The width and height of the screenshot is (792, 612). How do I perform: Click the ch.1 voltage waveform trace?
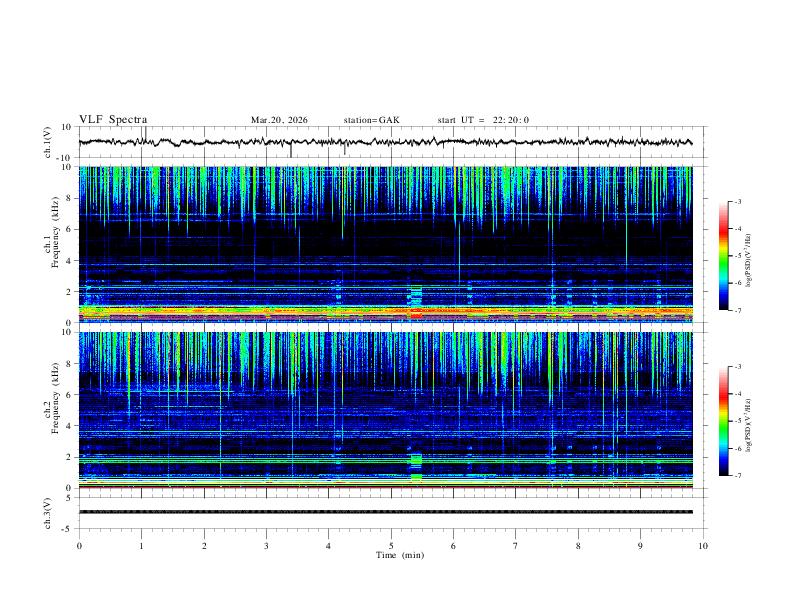point(385,142)
